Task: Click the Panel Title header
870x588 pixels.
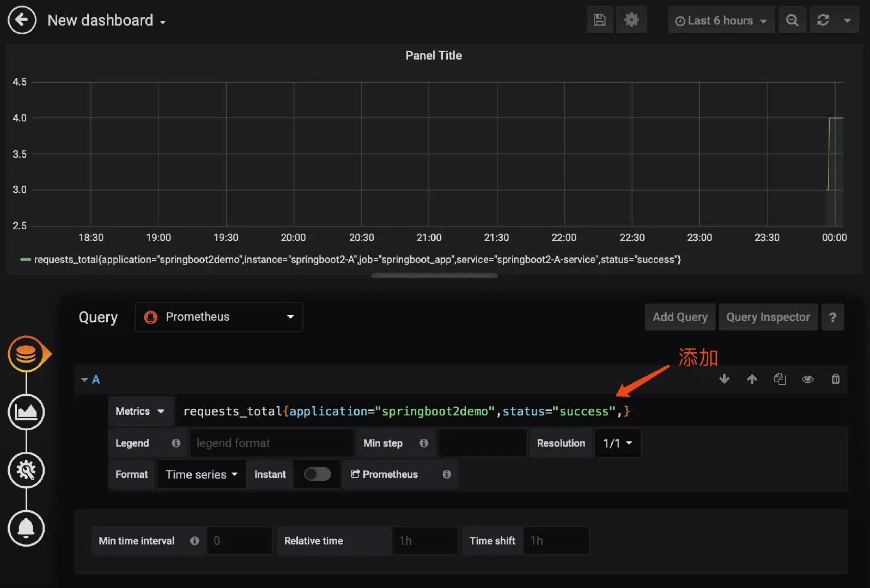Action: point(434,56)
